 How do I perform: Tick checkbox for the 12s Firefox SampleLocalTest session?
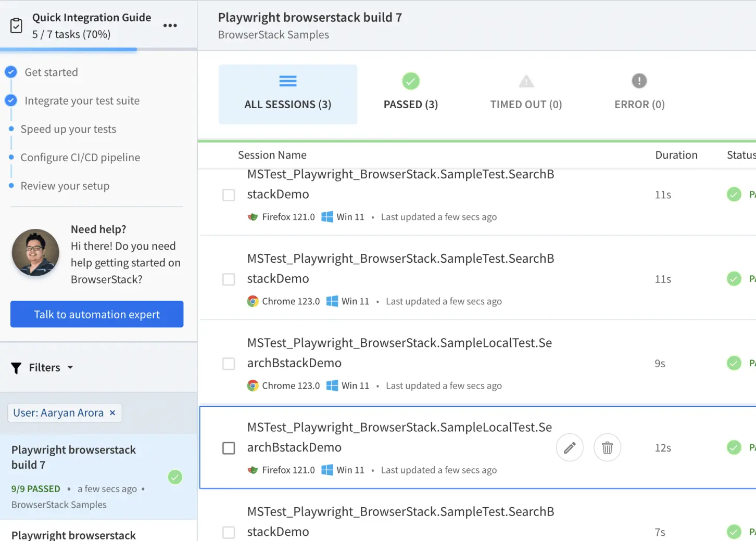pos(229,448)
